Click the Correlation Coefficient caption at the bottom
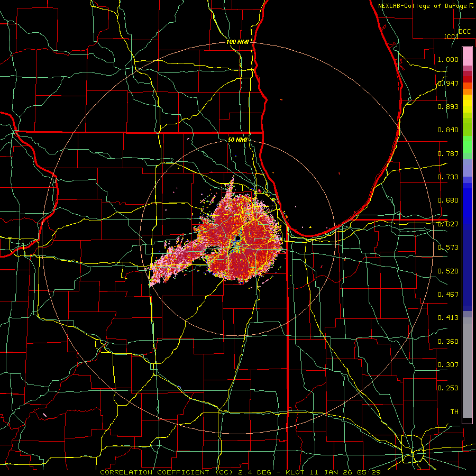This screenshot has width=476, height=476. click(x=240, y=472)
